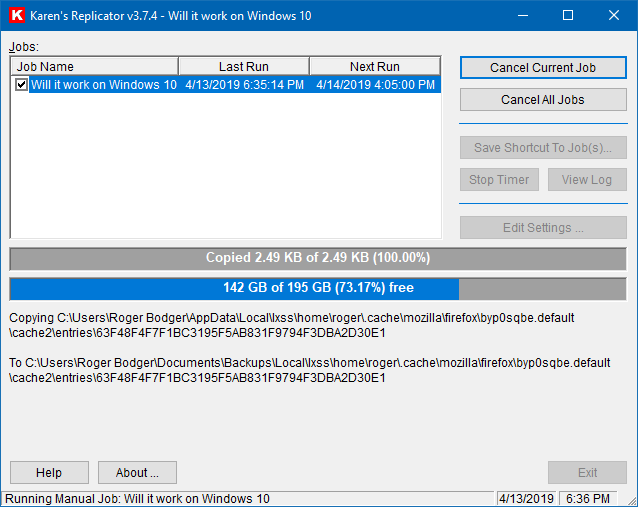Open the Help button
Viewport: 638px width, 507px height.
click(49, 472)
